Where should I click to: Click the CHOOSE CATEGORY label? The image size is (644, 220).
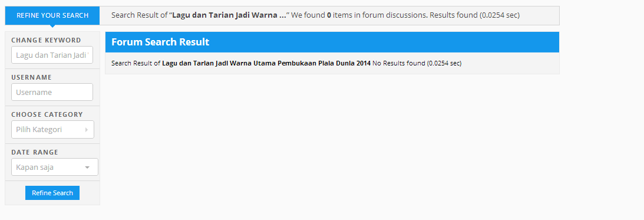(47, 114)
